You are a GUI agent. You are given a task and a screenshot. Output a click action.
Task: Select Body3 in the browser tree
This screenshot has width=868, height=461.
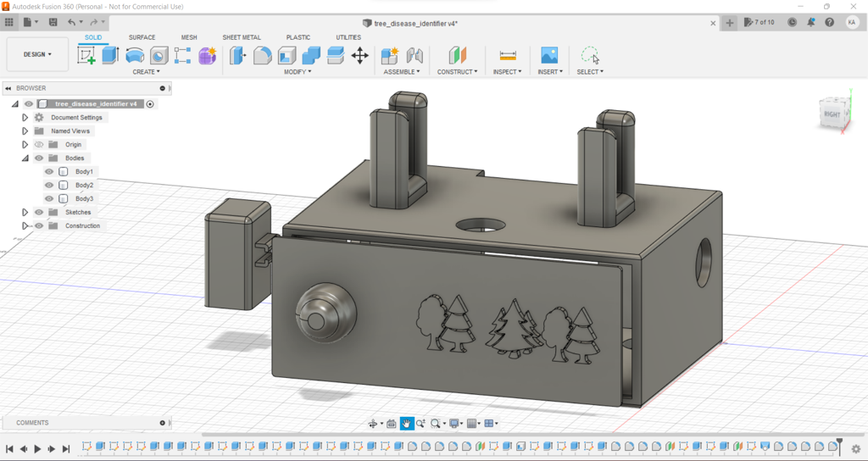click(x=84, y=199)
